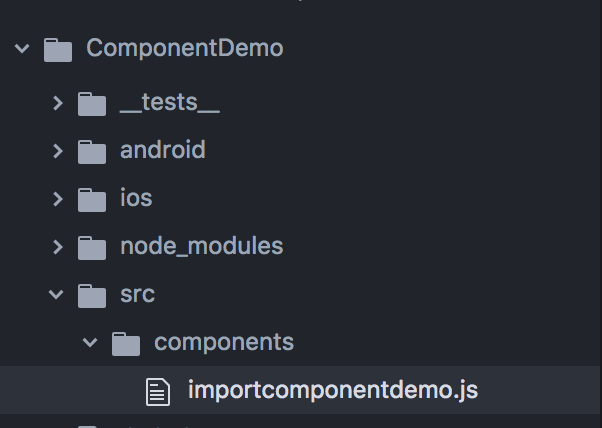The height and width of the screenshot is (428, 602).
Task: Click the node_modules folder icon
Action: (x=92, y=248)
